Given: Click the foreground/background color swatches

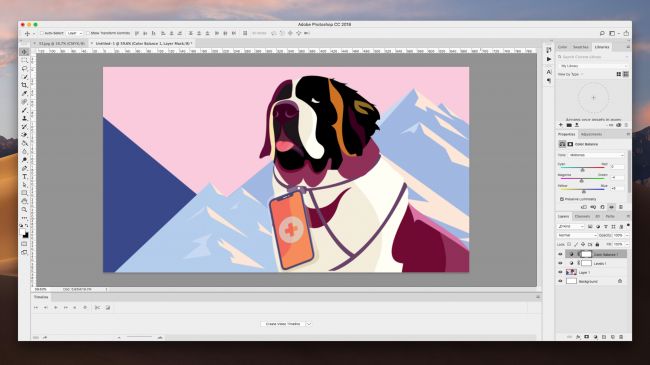Looking at the screenshot, I should [x=24, y=234].
